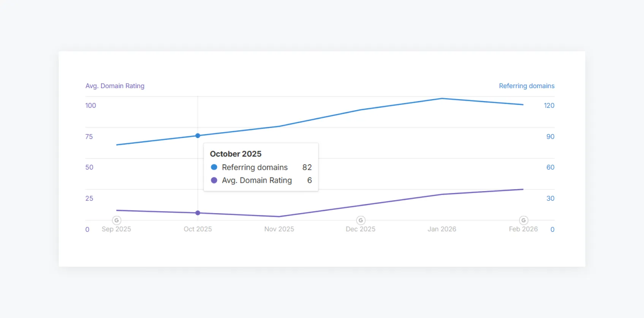Click the purple Avg. Domain Rating dot in tooltip
The width and height of the screenshot is (644, 318).
[x=214, y=180]
